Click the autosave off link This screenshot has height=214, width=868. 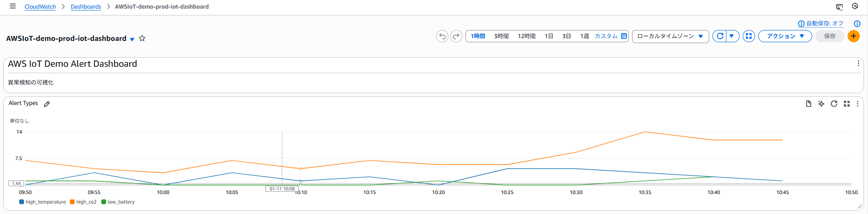point(824,24)
